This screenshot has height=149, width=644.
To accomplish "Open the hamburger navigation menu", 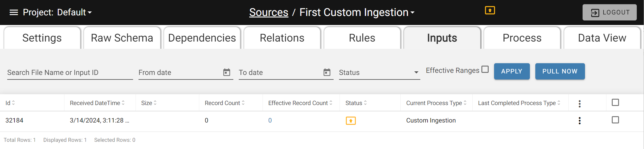I will pyautogui.click(x=14, y=12).
